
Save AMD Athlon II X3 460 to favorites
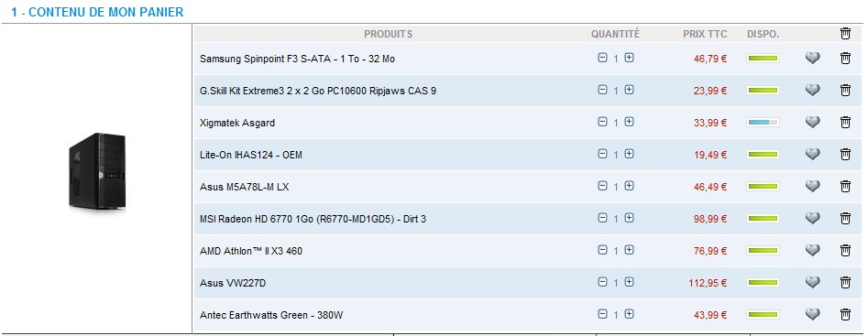(812, 250)
